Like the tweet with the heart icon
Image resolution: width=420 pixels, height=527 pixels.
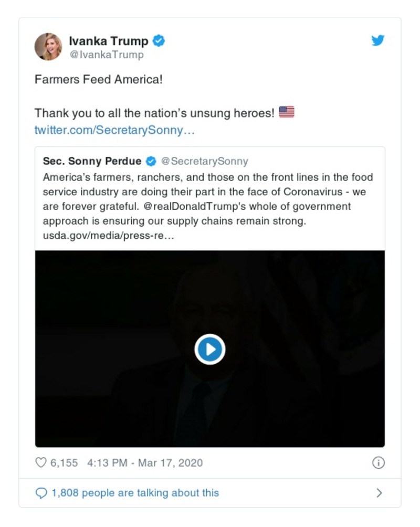pos(40,463)
